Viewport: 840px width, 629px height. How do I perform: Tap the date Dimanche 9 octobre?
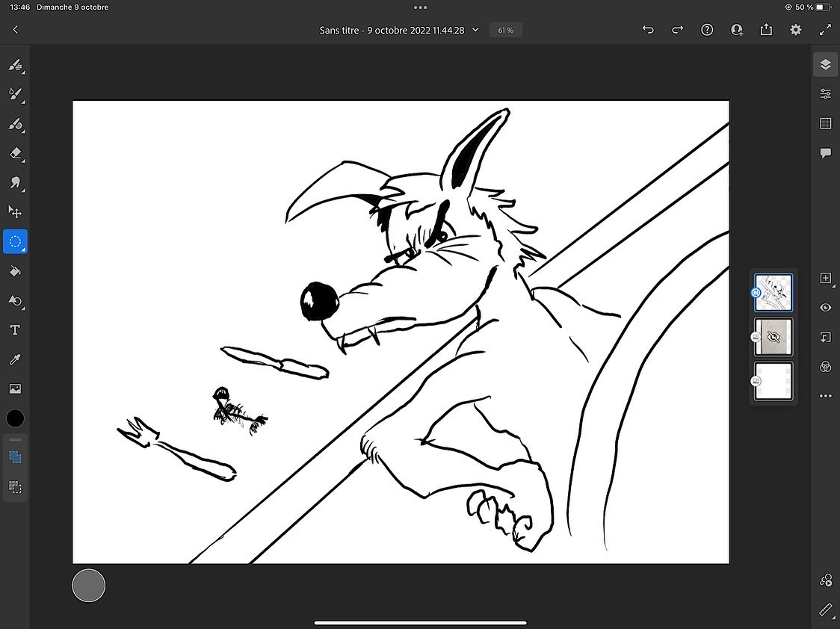(72, 7)
